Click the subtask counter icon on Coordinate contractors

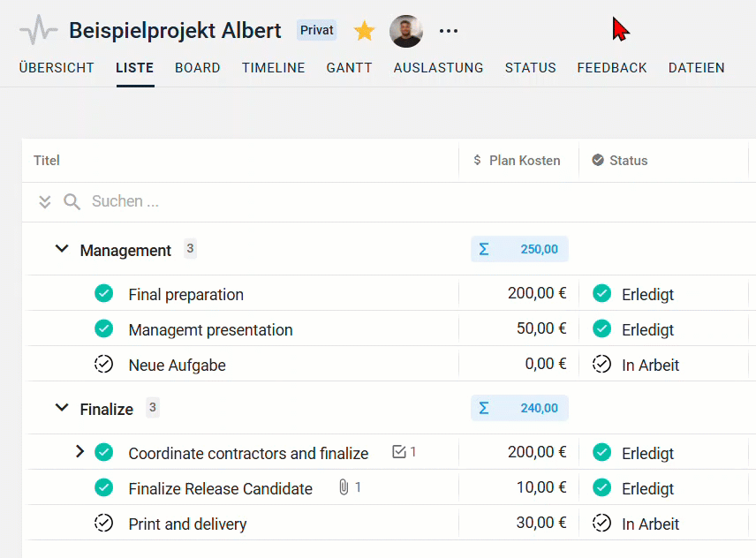tap(399, 452)
